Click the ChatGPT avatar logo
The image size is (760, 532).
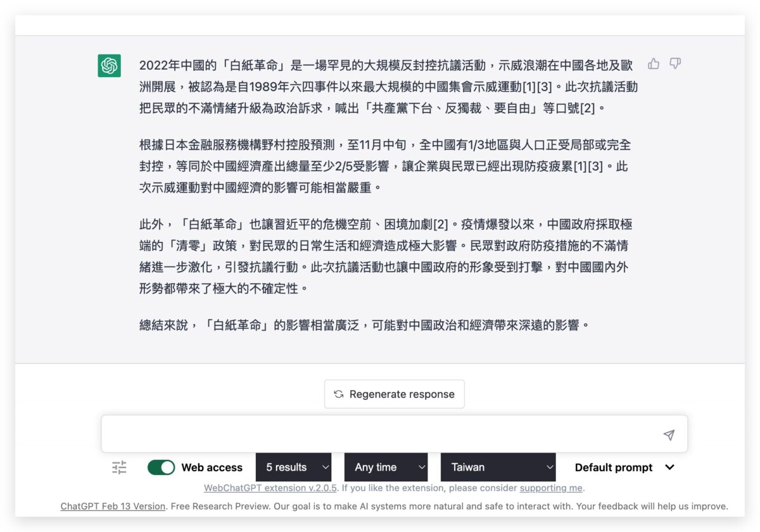pos(110,66)
